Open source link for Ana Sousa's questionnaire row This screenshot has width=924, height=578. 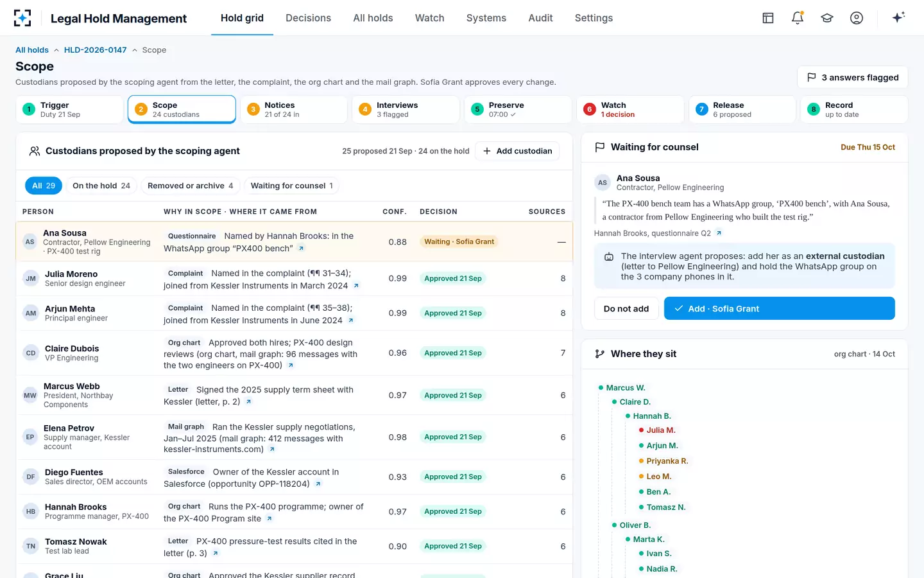tap(301, 249)
